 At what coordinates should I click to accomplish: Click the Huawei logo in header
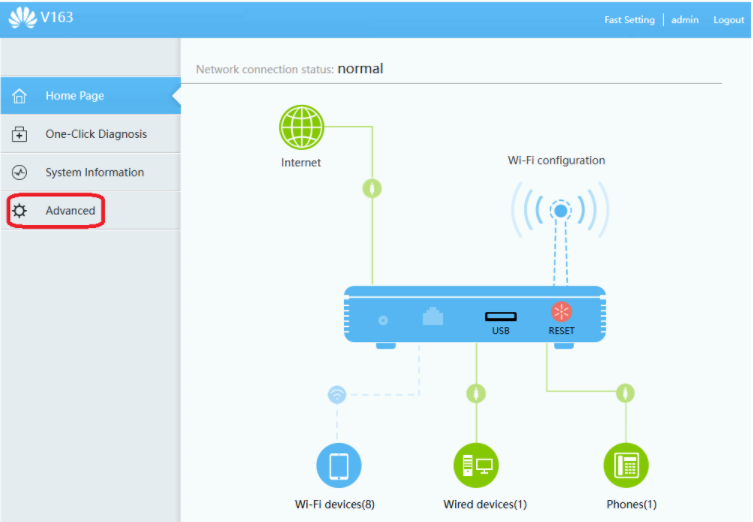tap(23, 18)
